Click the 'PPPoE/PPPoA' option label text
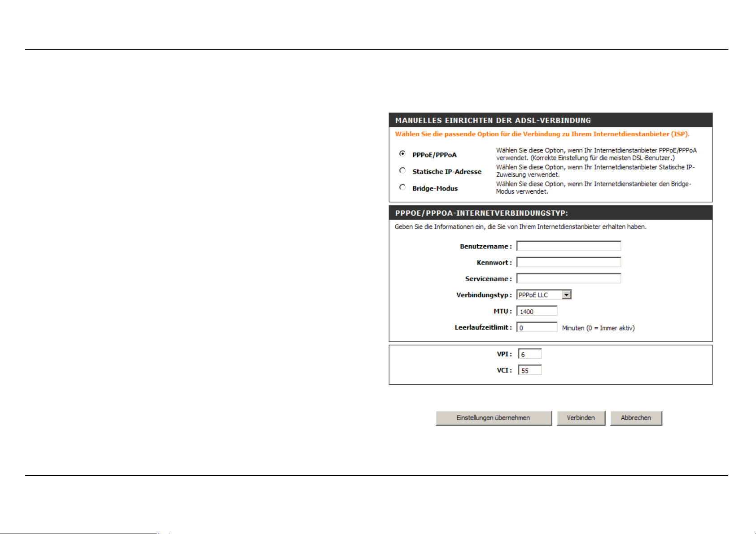 (x=434, y=155)
